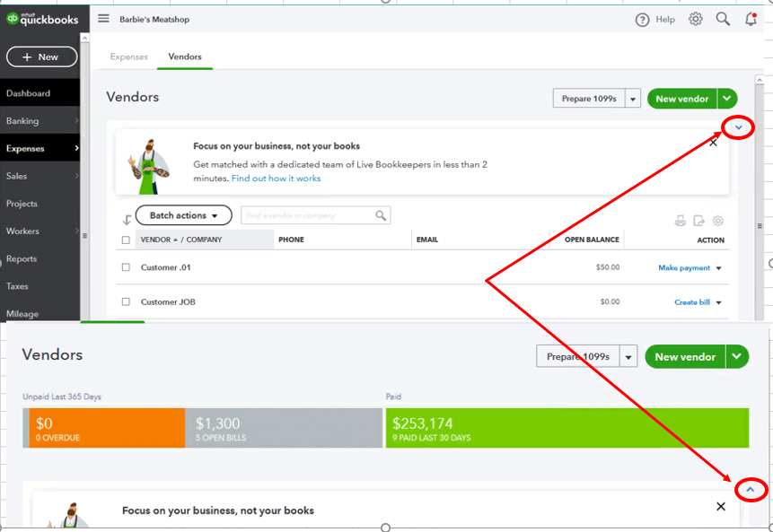Viewport: 773px width, 532px height.
Task: Click the plus New button
Action: [42, 57]
